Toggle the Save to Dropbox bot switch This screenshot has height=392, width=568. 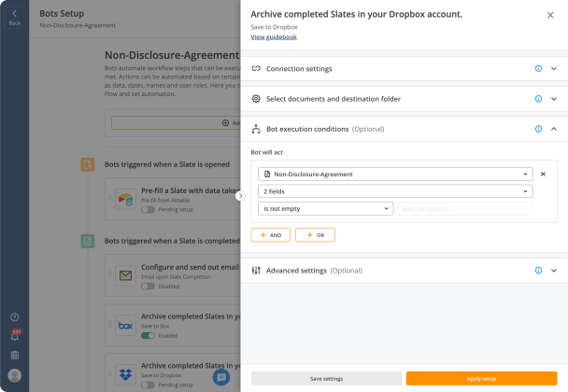(148, 385)
